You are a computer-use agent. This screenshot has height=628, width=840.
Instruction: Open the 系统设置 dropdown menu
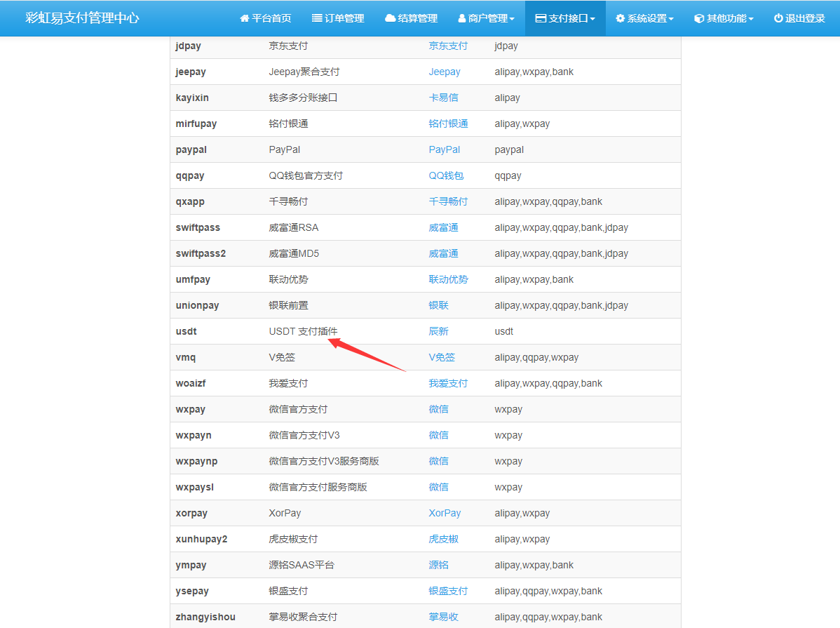[x=644, y=18]
